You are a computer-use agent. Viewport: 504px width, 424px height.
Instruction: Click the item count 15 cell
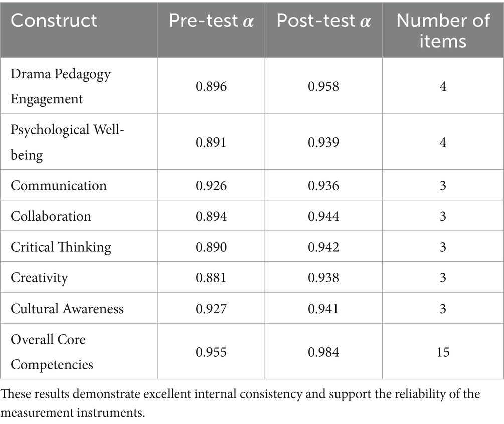pyautogui.click(x=442, y=352)
